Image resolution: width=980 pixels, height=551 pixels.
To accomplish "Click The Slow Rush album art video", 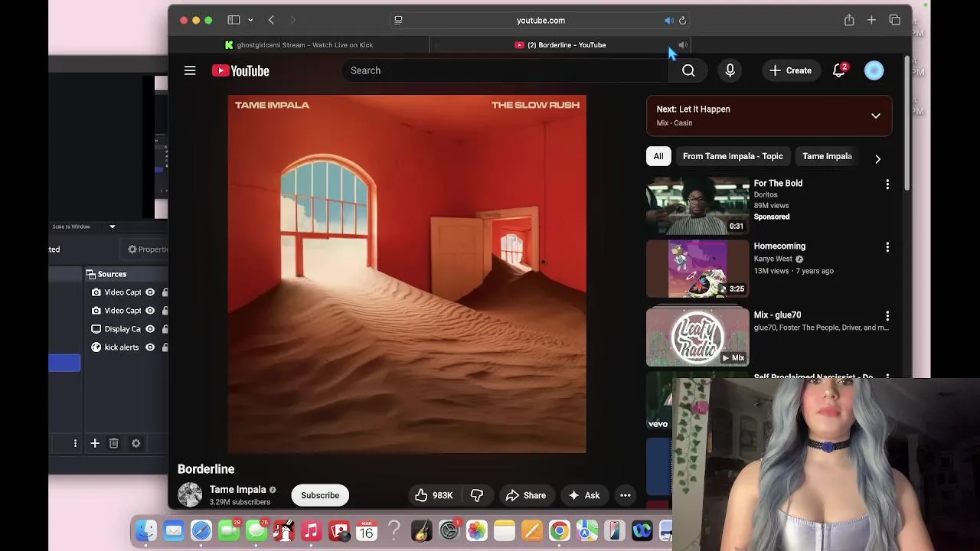I will tap(407, 274).
